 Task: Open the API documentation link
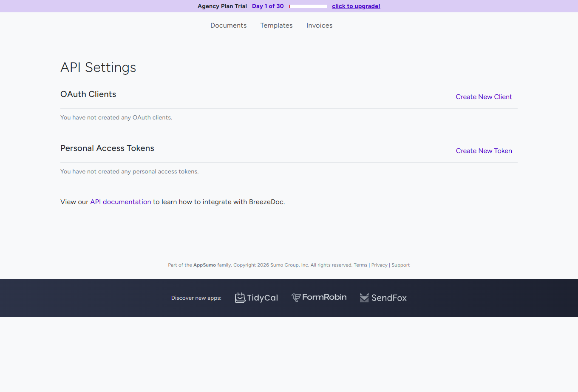click(120, 202)
